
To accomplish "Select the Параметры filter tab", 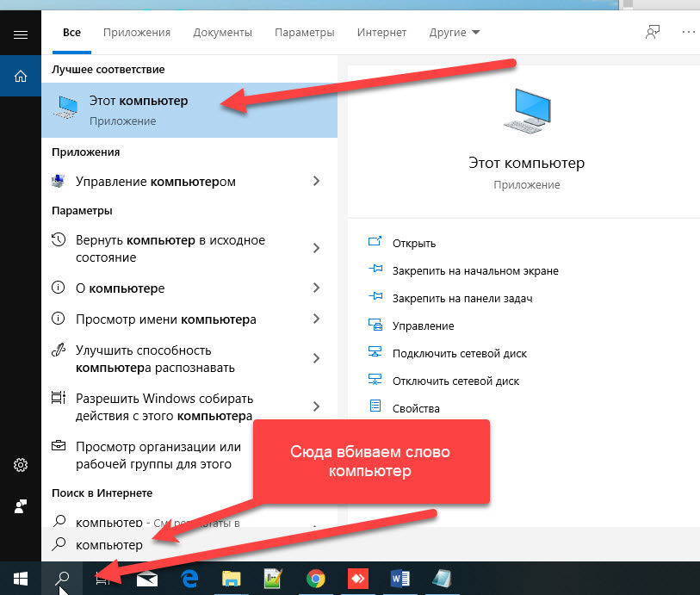I will 304,32.
